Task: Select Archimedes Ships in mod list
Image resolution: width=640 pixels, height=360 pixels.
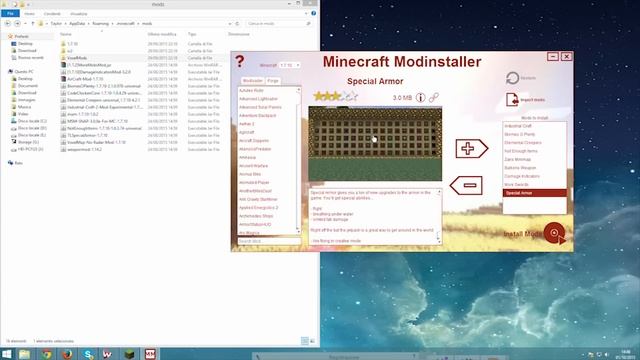Action: click(x=256, y=216)
